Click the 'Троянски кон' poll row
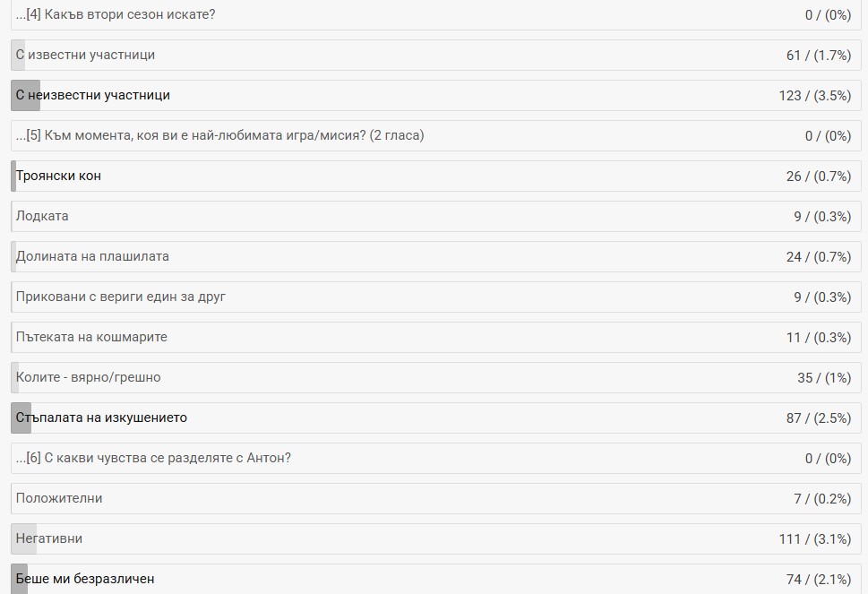The image size is (868, 594). coord(59,176)
